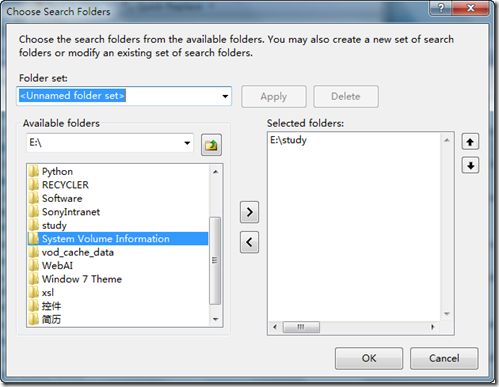Click the available folders scrollbar thumb
The image size is (499, 387).
click(215, 260)
